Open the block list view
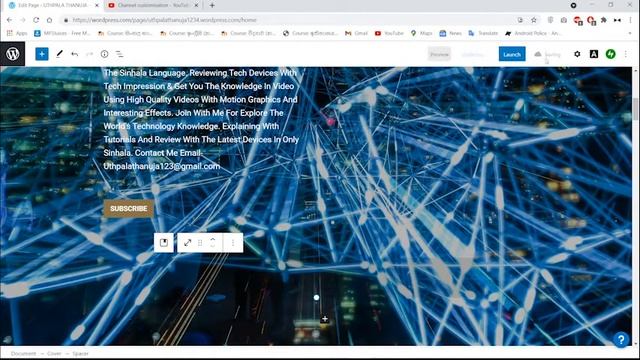 pos(120,54)
